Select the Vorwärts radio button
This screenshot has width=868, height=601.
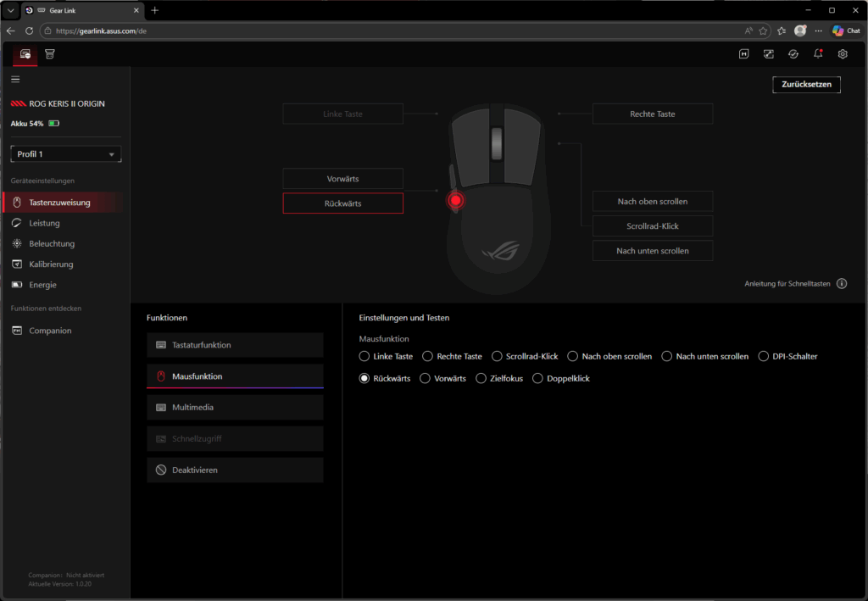(426, 379)
